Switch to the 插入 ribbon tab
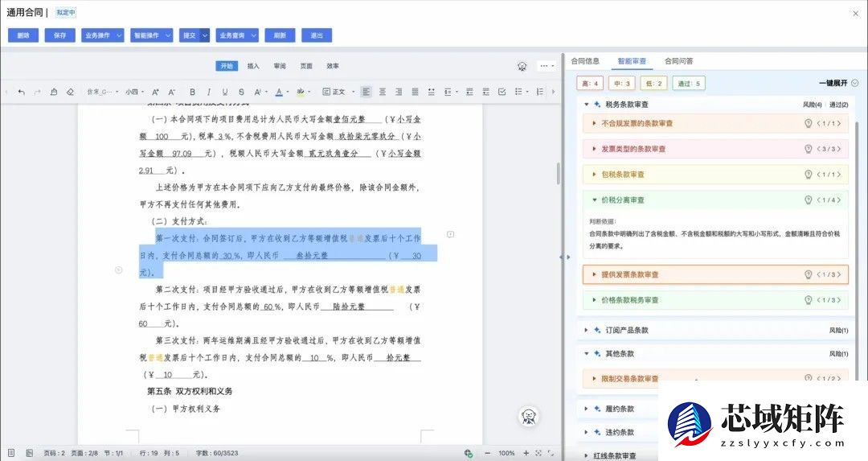The image size is (868, 461). point(253,66)
